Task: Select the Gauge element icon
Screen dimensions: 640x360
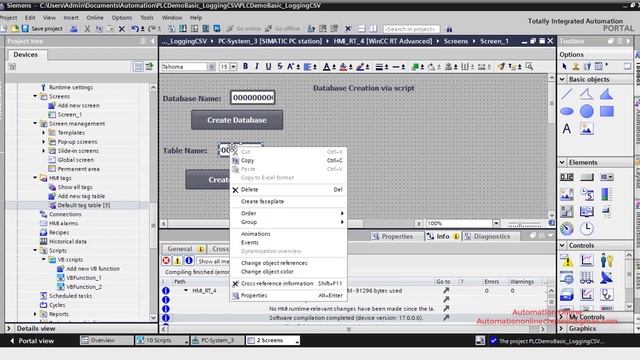Action: 567,229
